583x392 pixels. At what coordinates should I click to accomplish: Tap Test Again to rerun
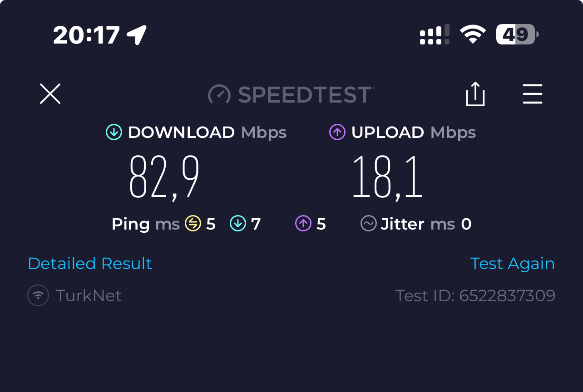point(512,264)
